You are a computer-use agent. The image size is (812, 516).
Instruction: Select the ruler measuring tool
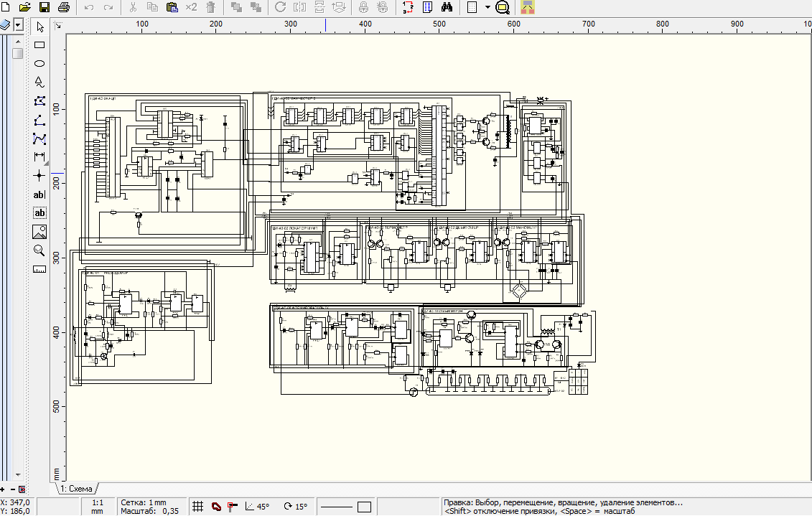[40, 268]
